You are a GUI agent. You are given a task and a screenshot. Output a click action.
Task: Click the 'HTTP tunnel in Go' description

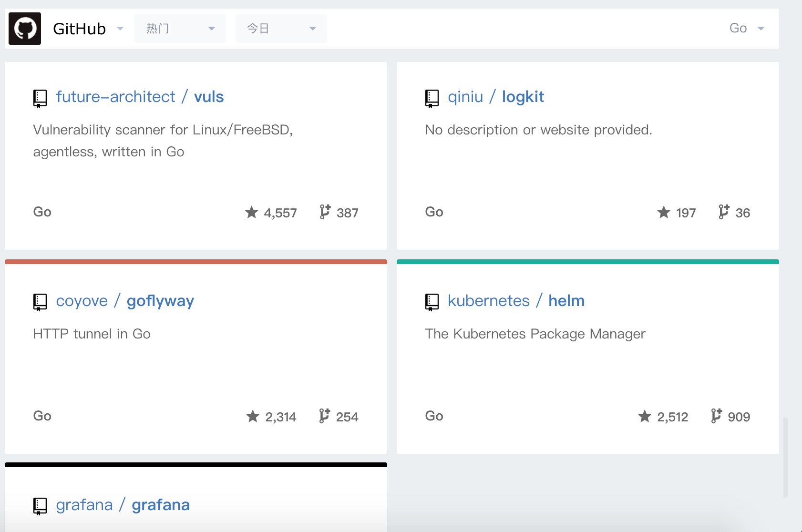pyautogui.click(x=92, y=334)
